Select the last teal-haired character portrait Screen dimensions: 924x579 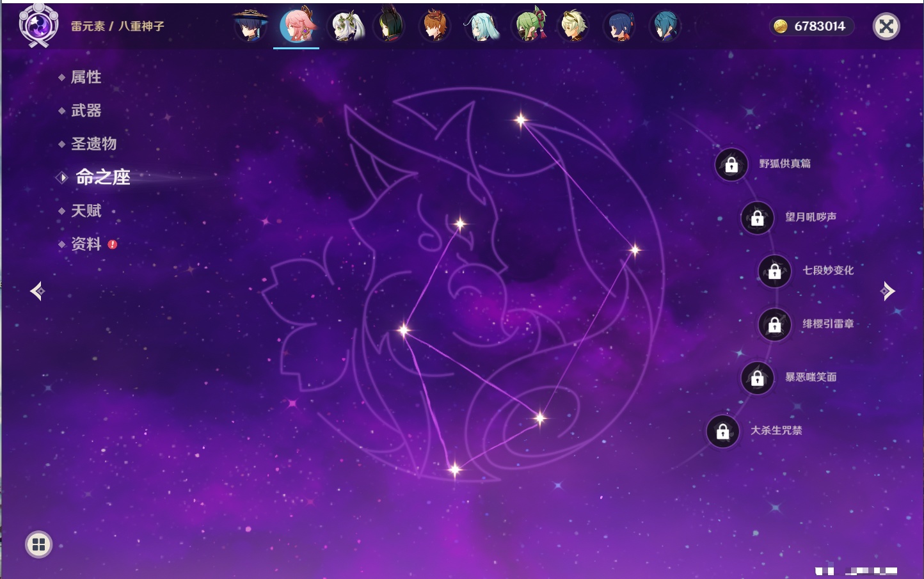665,26
